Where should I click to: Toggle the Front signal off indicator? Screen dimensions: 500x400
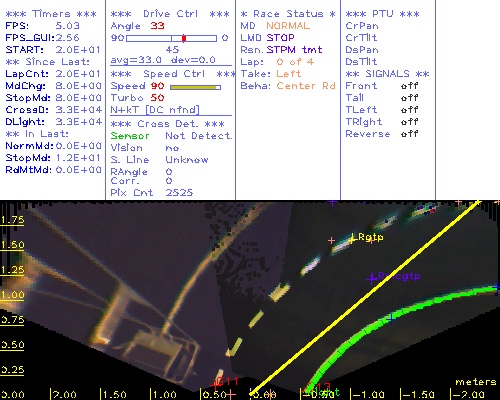pyautogui.click(x=409, y=86)
